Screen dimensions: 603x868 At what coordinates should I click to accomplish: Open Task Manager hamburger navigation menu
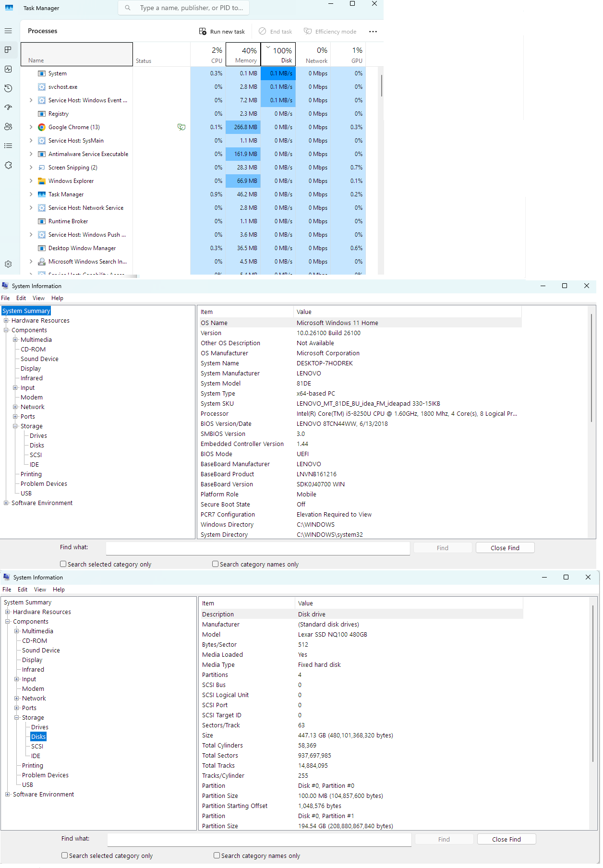8,31
